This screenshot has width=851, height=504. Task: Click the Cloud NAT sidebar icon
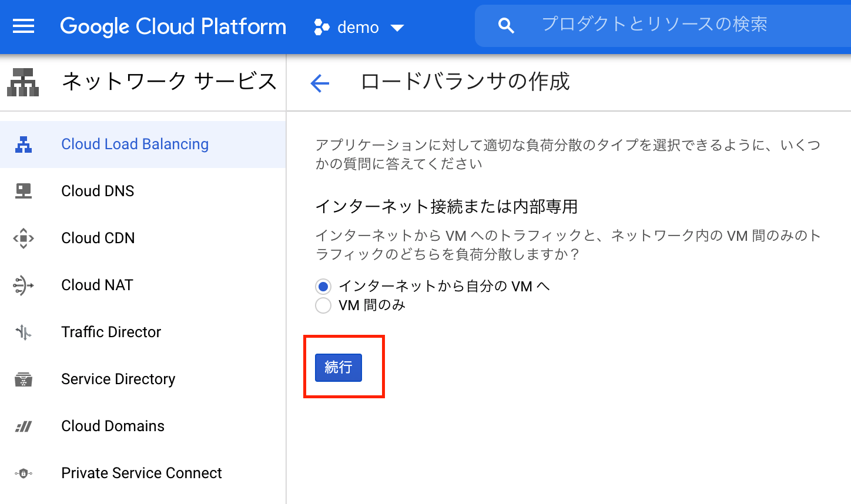24,285
